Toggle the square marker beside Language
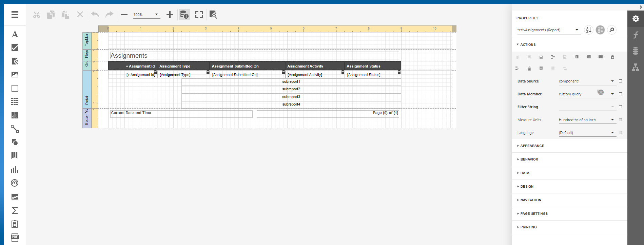 (620, 133)
